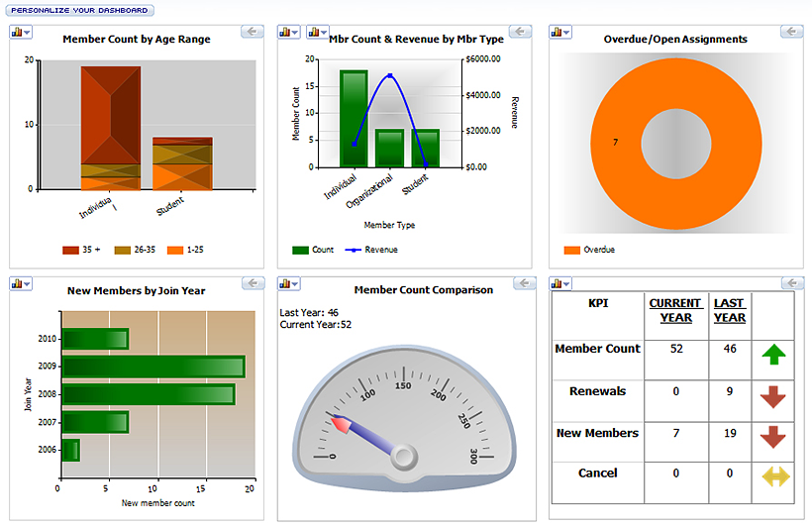Open chart type dropdown for Overdue/Open Assignments
The image size is (812, 527).
point(560,32)
